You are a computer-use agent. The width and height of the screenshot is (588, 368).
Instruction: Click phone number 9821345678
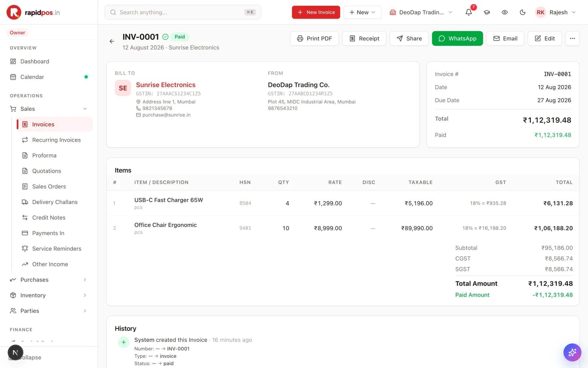[157, 108]
